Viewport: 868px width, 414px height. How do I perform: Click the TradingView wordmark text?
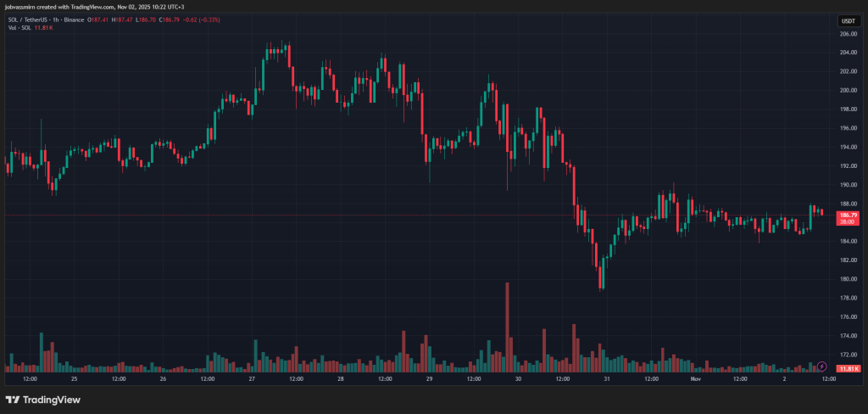(47, 400)
